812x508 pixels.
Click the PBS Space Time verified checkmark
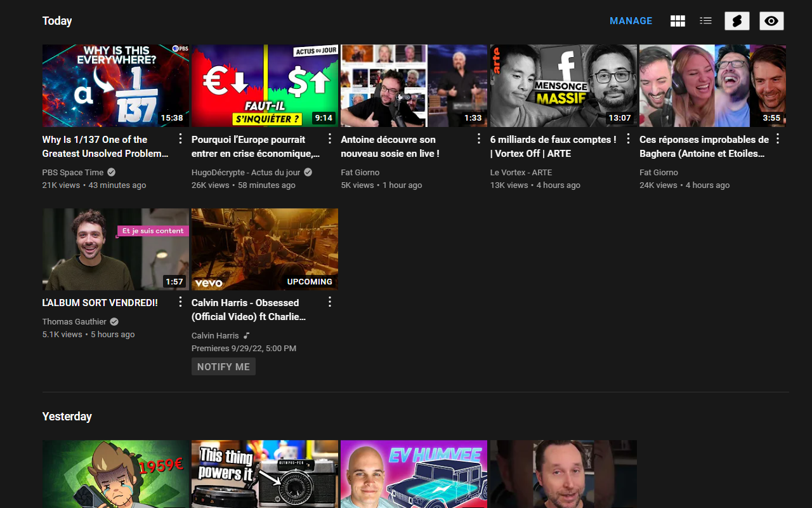[112, 172]
